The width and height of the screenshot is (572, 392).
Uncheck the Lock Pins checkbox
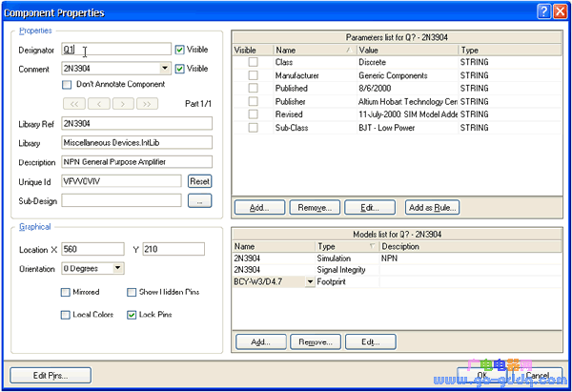(132, 314)
